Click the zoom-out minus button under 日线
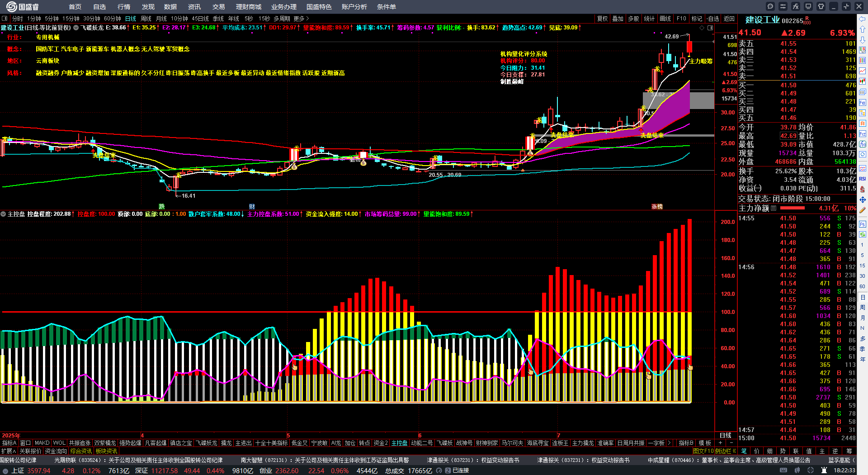Screen dimensions: 868x475 [731, 443]
